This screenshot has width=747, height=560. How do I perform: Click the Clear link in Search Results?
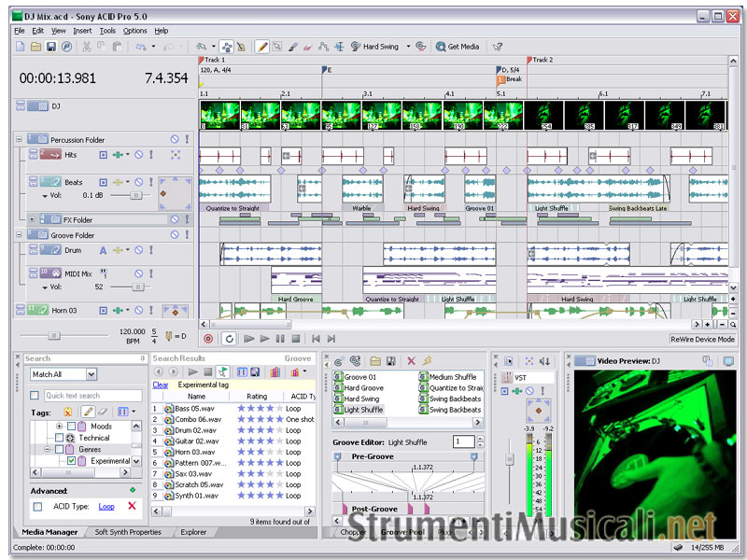(x=161, y=385)
